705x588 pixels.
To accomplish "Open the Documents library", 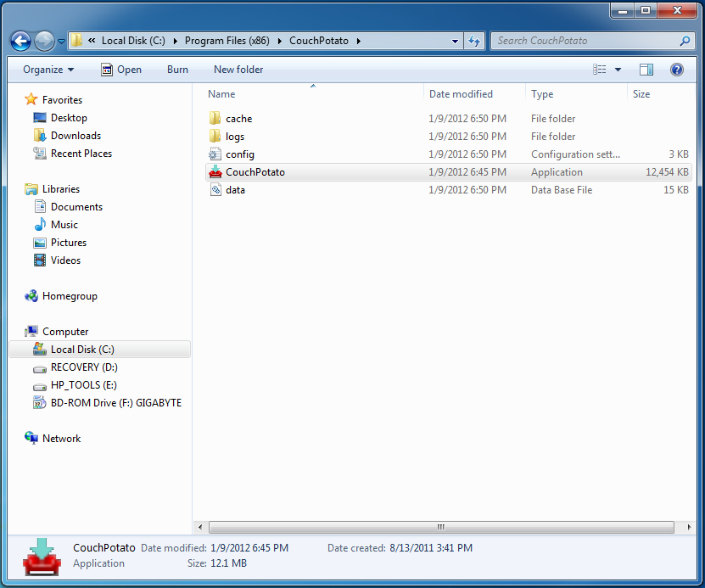I will [x=76, y=207].
